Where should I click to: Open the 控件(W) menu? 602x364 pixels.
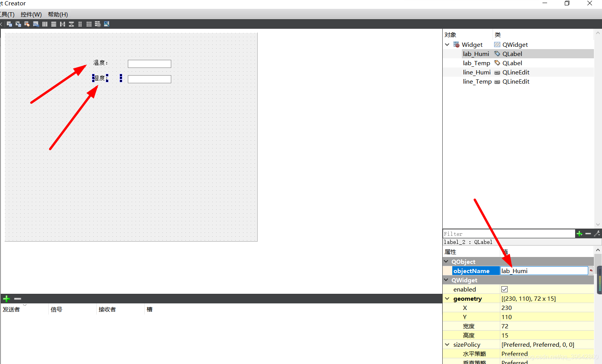click(x=31, y=14)
